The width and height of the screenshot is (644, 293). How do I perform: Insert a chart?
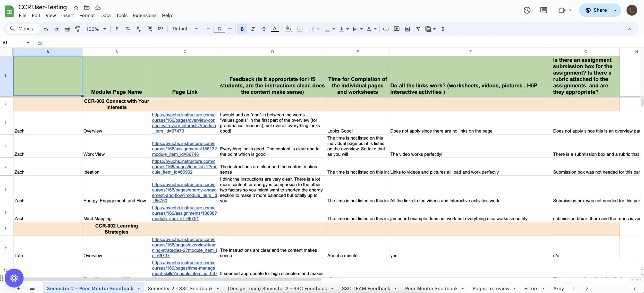tap(407, 29)
